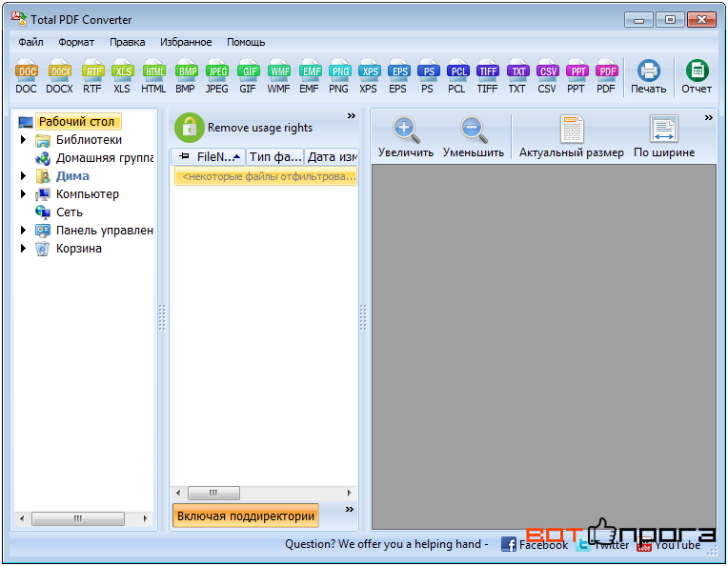Open the Формат menu

point(76,42)
